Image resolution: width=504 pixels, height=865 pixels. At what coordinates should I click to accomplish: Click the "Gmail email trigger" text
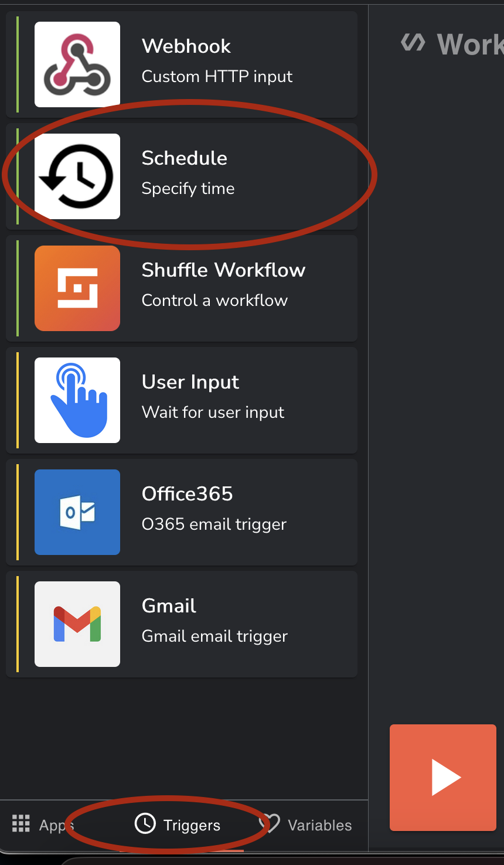[x=214, y=636]
